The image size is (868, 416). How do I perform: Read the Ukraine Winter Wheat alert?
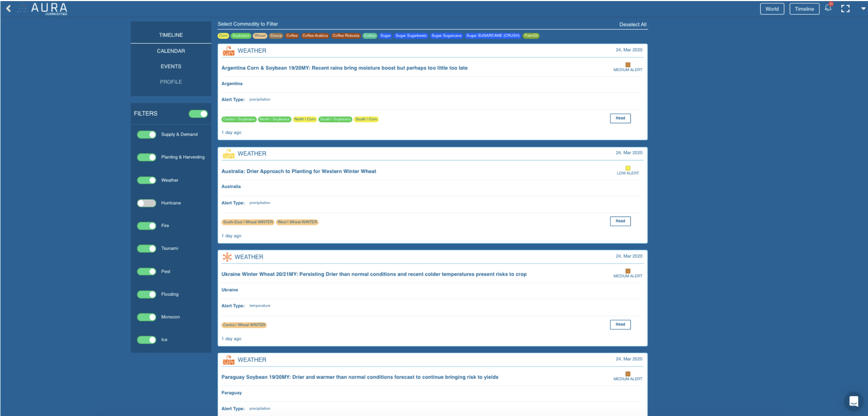[x=620, y=324]
